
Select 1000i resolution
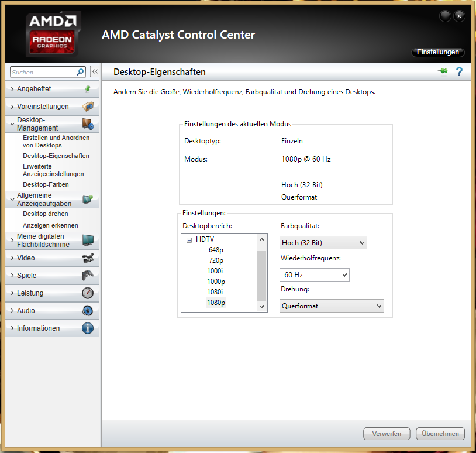pos(215,271)
